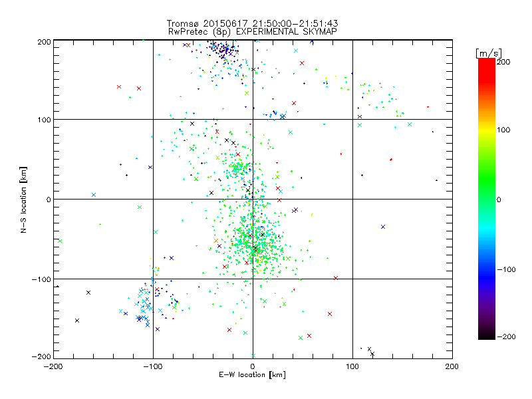Click the '-100' label beside the color bar
The width and height of the screenshot is (532, 399).
[x=506, y=269]
